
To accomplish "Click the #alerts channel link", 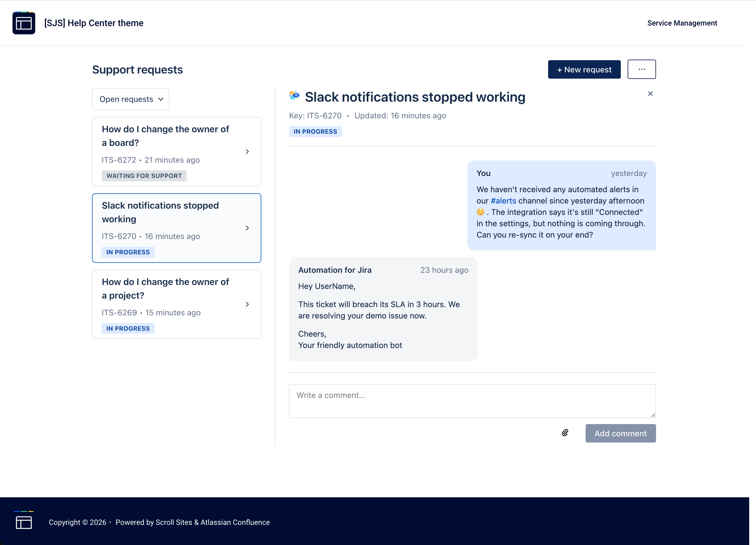I will pos(503,201).
